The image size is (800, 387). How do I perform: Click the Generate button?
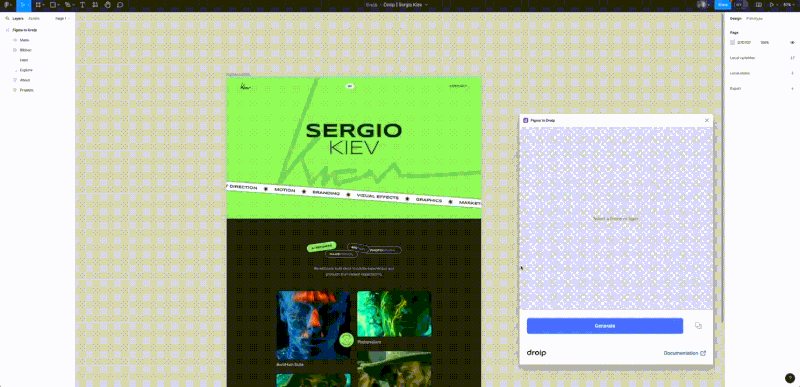(605, 326)
